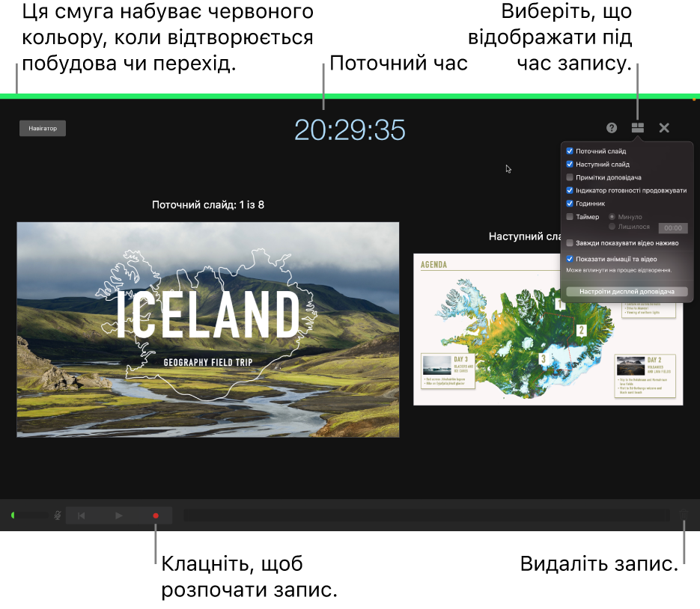Rewind recording to the beginning
This screenshot has width=700, height=609.
pos(82,515)
